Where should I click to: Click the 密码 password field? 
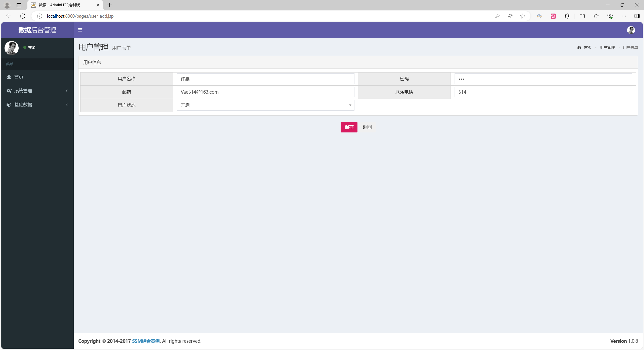coord(543,79)
